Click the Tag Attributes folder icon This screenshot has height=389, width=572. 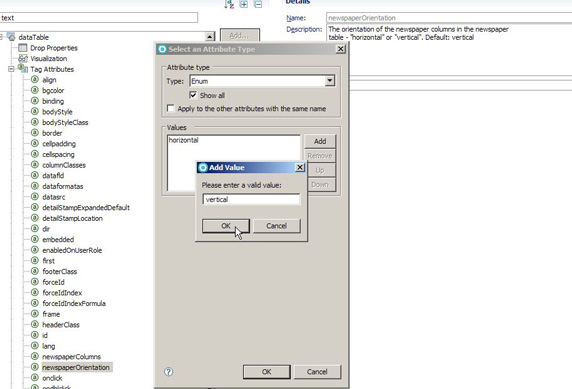click(23, 69)
